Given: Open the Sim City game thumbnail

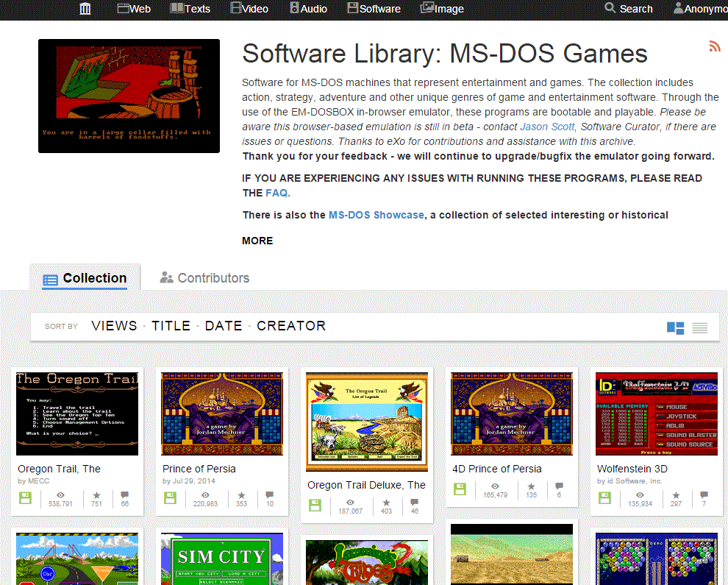Looking at the screenshot, I should click(222, 559).
